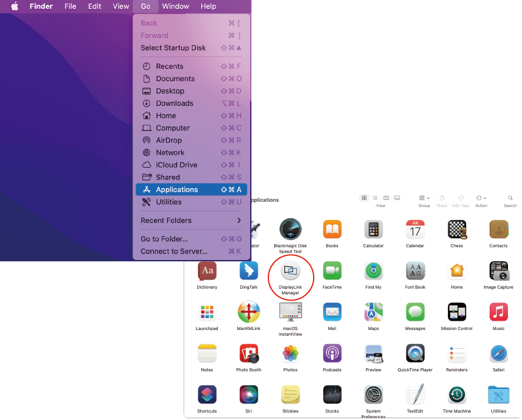Select Applications in the Go menu
The height and width of the screenshot is (420, 522).
pyautogui.click(x=191, y=189)
